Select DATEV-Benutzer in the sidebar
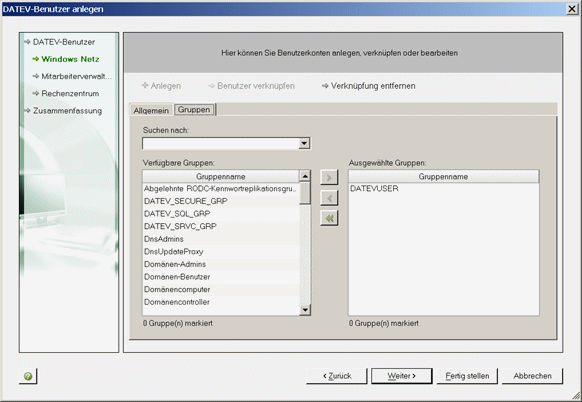 pos(59,42)
